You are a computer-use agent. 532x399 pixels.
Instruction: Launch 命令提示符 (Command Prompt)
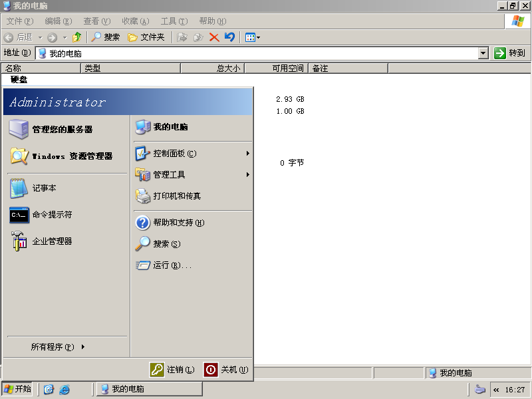click(x=67, y=215)
